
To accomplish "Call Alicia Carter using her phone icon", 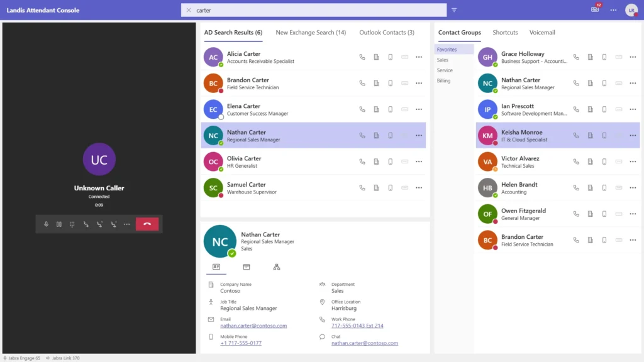I will (362, 57).
